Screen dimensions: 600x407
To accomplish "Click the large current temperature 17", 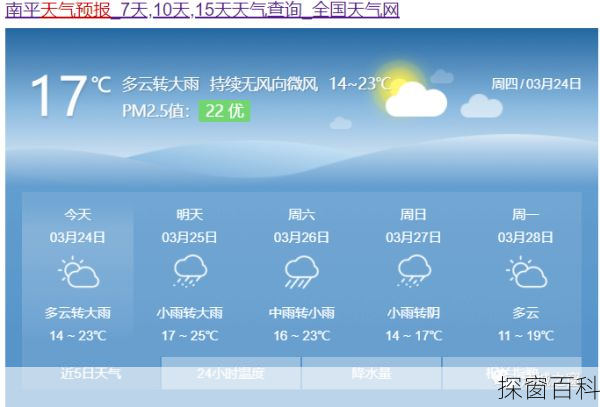I will [x=59, y=96].
